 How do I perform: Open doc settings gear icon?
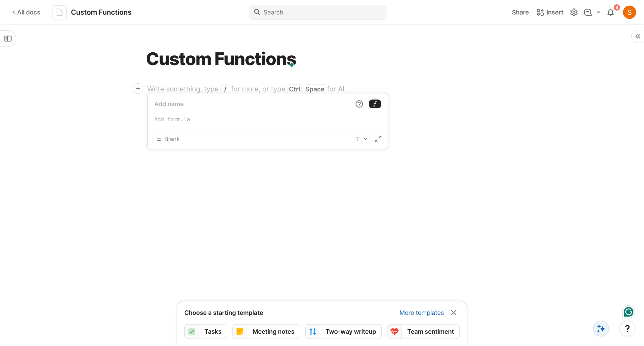574,12
